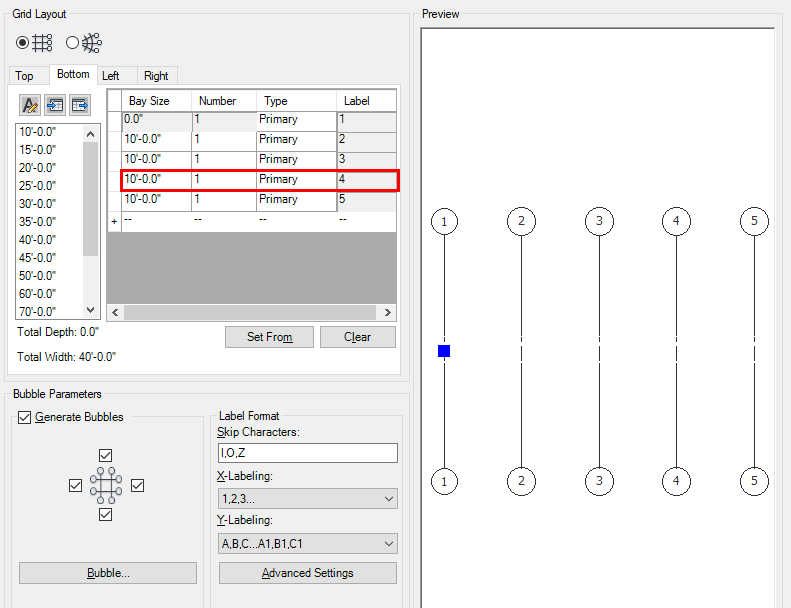Click the grid bubble placement diagram icon
Screen dimensions: 791x608
106,485
